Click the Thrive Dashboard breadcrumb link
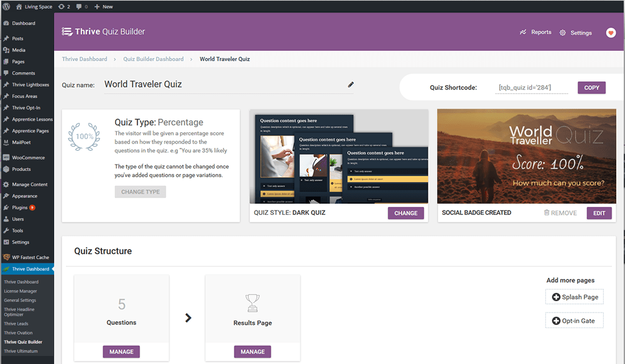This screenshot has height=364, width=625. (85, 59)
